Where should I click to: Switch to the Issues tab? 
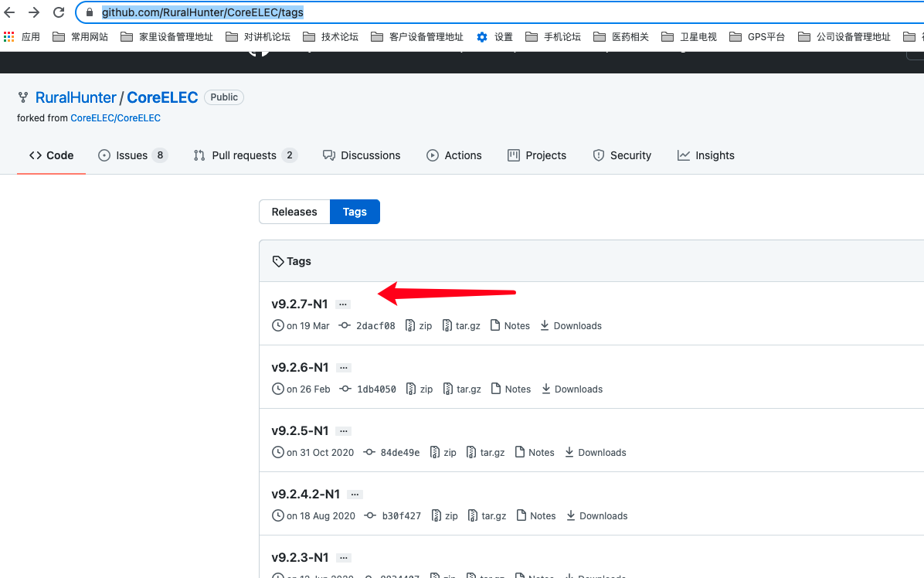coord(133,155)
